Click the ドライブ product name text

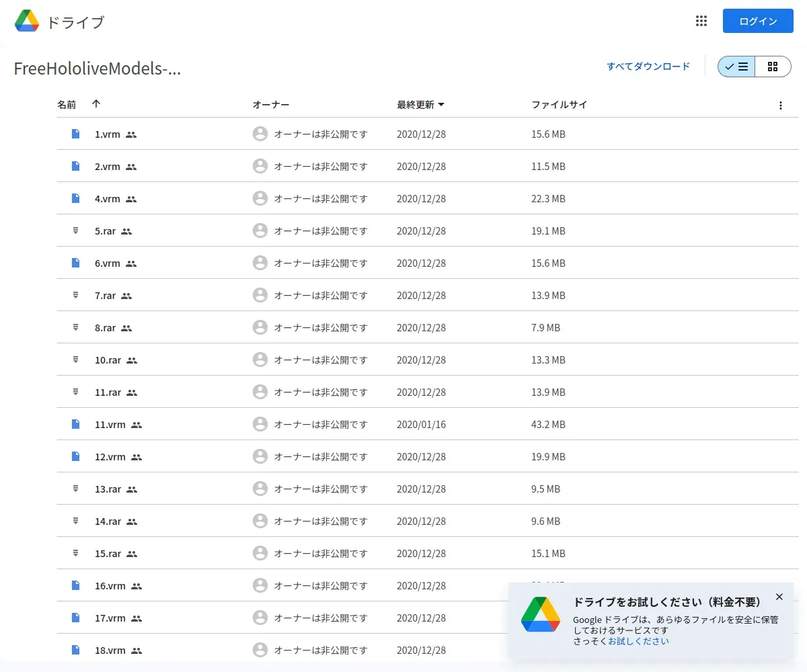pos(75,22)
